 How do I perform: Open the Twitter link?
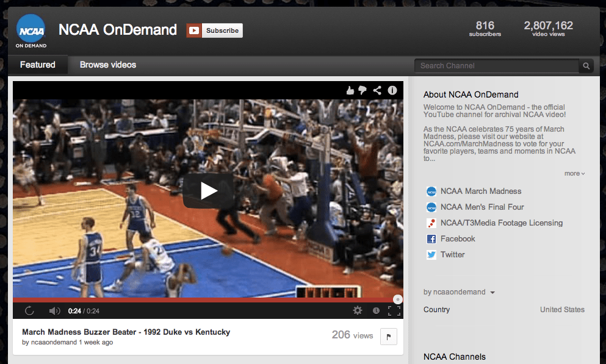click(x=453, y=254)
